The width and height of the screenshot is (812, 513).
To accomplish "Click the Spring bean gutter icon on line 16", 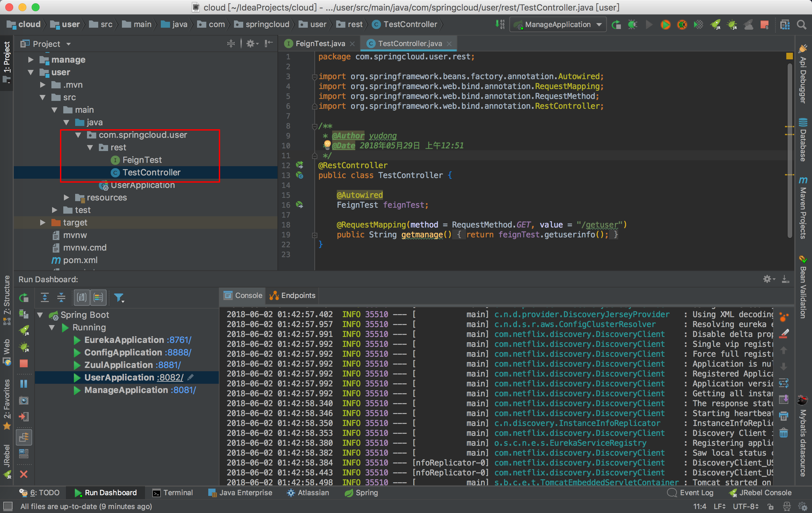I will tap(300, 205).
